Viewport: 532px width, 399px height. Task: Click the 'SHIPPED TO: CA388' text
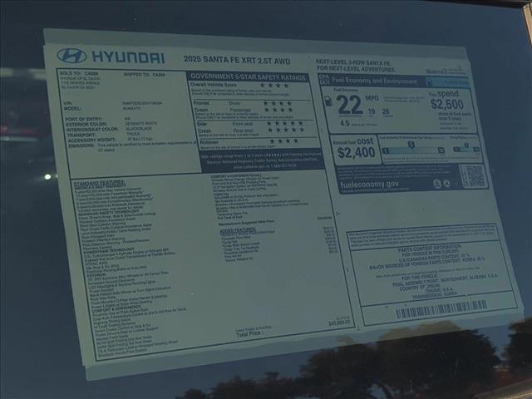click(144, 74)
